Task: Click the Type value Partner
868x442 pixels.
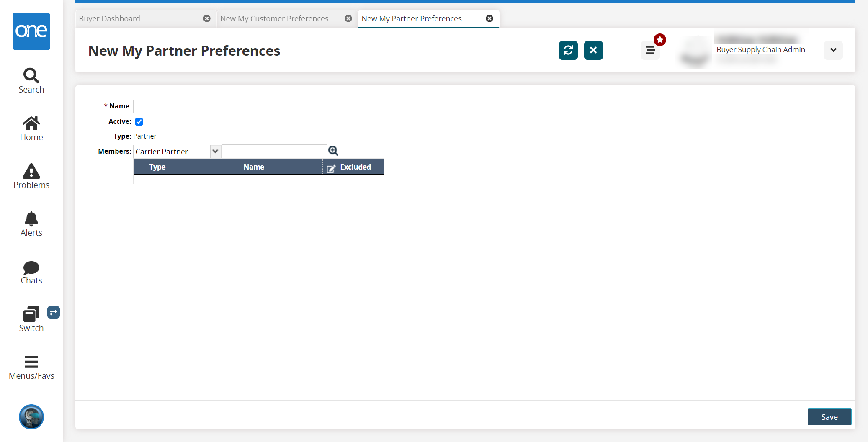Action: tap(145, 136)
